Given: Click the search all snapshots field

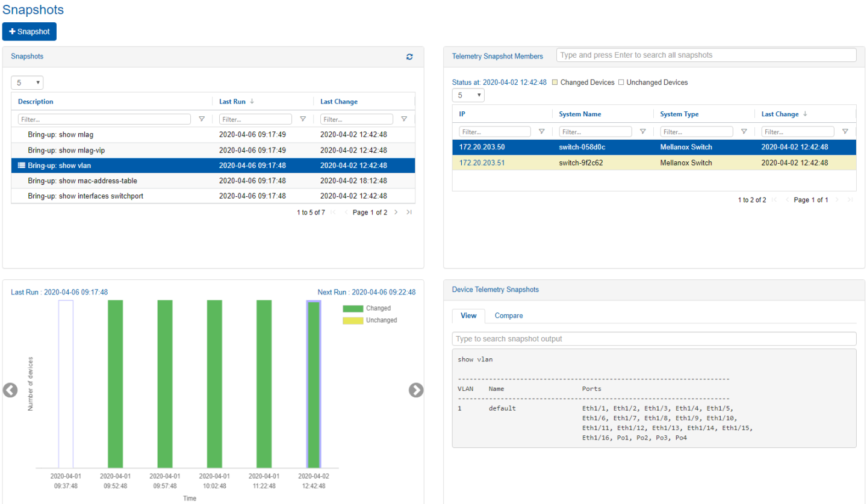Looking at the screenshot, I should tap(706, 55).
